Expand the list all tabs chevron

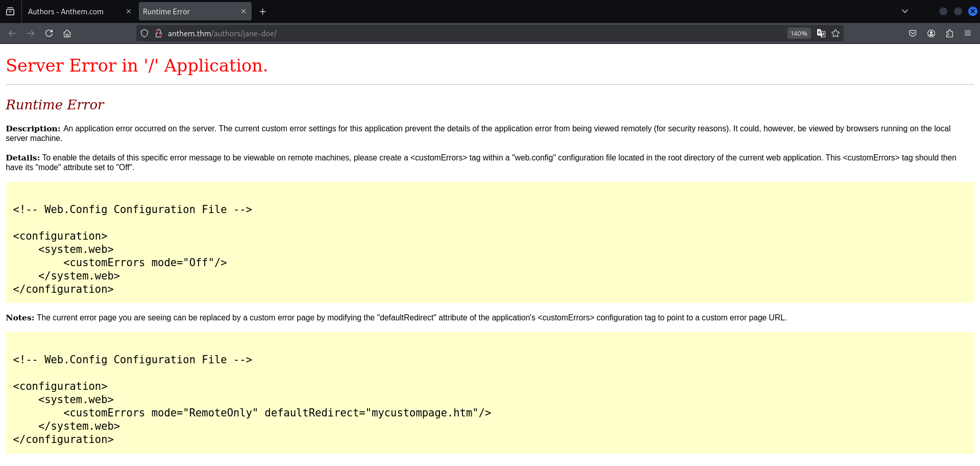point(905,11)
